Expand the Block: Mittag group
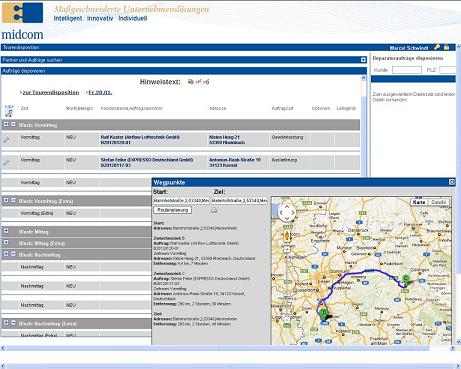The image size is (461, 369). click(x=6, y=231)
